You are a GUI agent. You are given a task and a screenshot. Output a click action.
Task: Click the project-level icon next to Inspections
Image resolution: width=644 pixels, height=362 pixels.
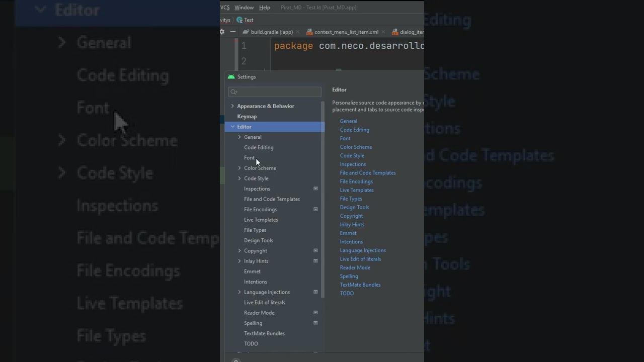(x=315, y=189)
